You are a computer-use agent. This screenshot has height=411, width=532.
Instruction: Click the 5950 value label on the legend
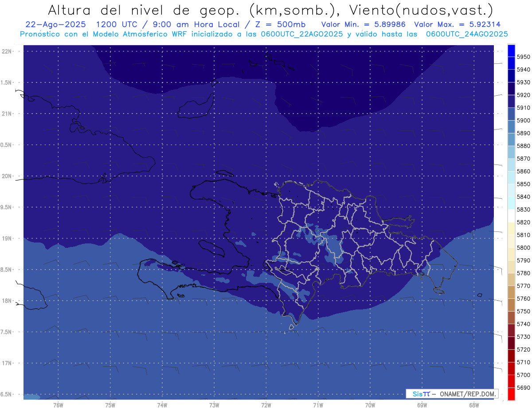click(523, 57)
